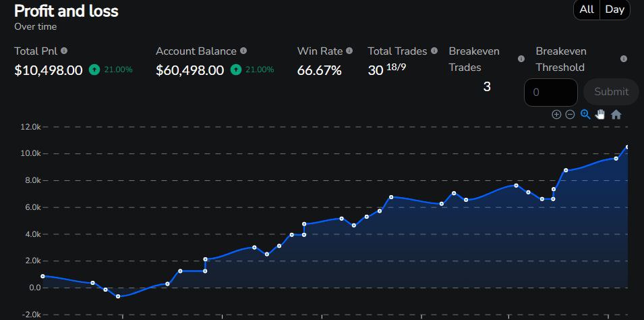Submit the breakeven threshold value

611,92
